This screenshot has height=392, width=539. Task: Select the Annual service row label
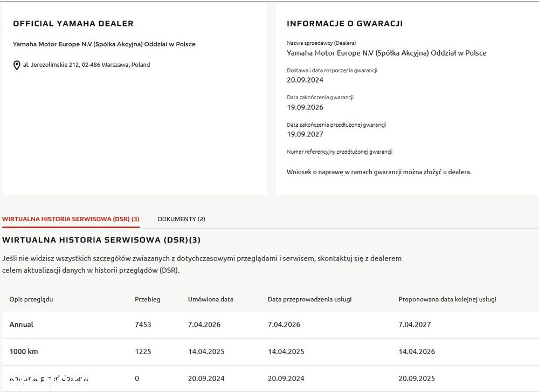pyautogui.click(x=22, y=325)
